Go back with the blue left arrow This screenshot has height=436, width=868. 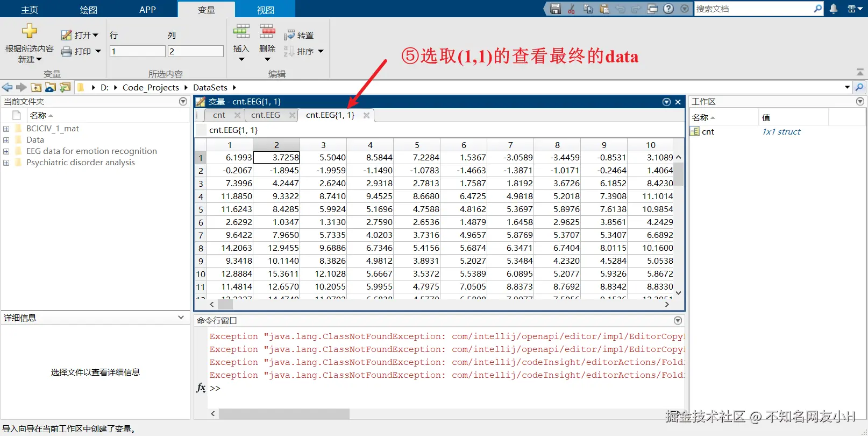[x=8, y=87]
